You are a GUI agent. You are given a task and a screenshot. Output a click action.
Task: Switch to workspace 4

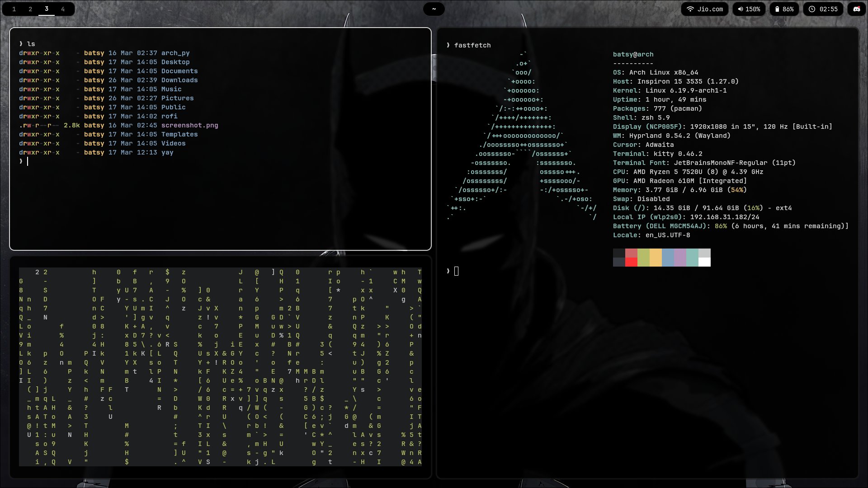(62, 9)
